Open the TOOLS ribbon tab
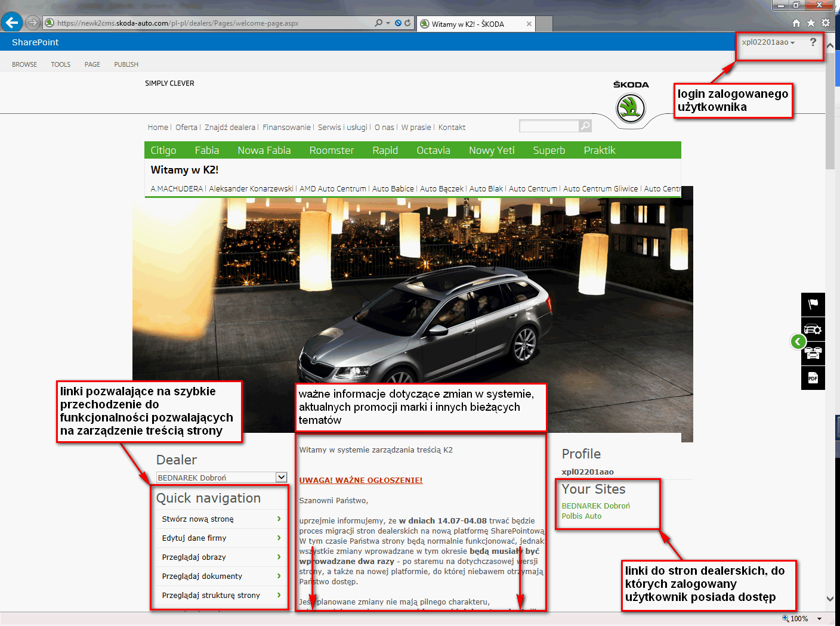The width and height of the screenshot is (840, 626). pyautogui.click(x=60, y=64)
